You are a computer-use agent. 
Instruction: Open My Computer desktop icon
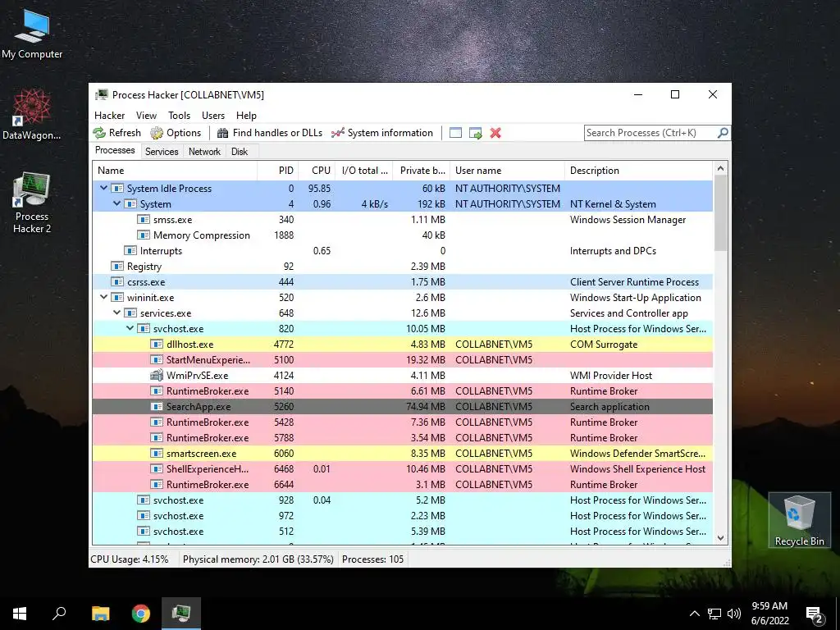pos(32,34)
